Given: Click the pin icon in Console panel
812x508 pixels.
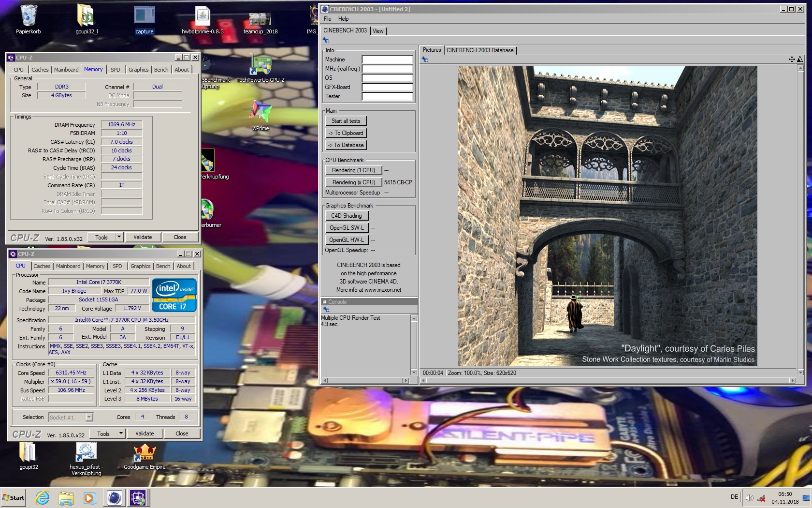Looking at the screenshot, I should 326,310.
